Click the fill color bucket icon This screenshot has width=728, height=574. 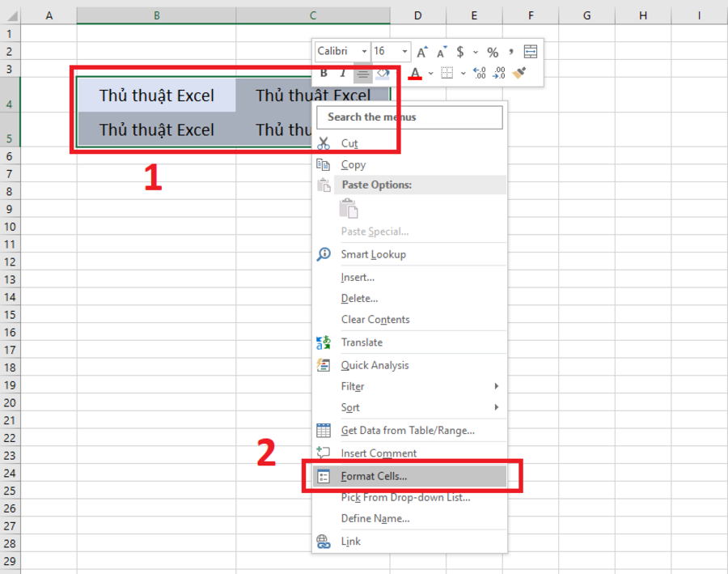383,74
